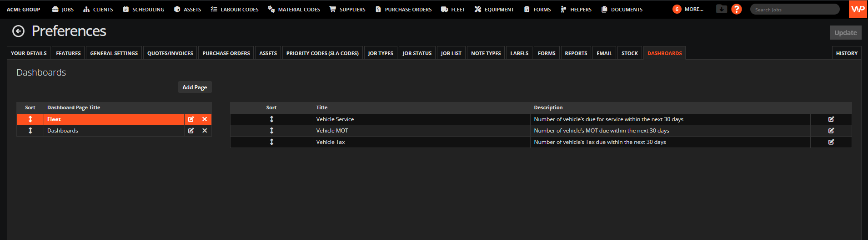This screenshot has height=240, width=868.
Task: Switch to the Your Details tab
Action: click(29, 53)
